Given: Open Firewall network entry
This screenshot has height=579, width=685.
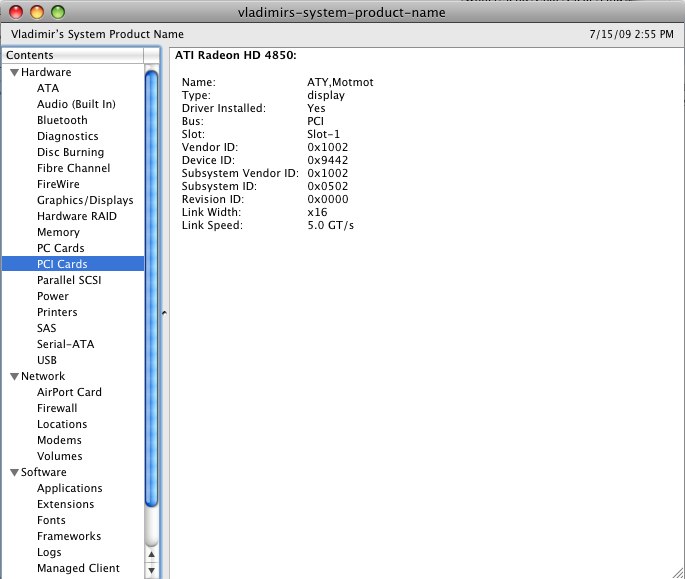Looking at the screenshot, I should tap(57, 408).
